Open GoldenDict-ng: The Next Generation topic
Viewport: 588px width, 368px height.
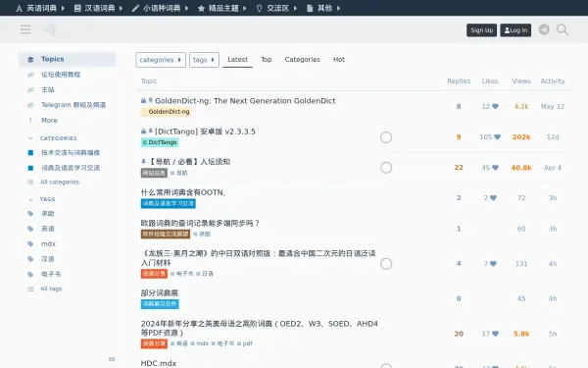245,101
